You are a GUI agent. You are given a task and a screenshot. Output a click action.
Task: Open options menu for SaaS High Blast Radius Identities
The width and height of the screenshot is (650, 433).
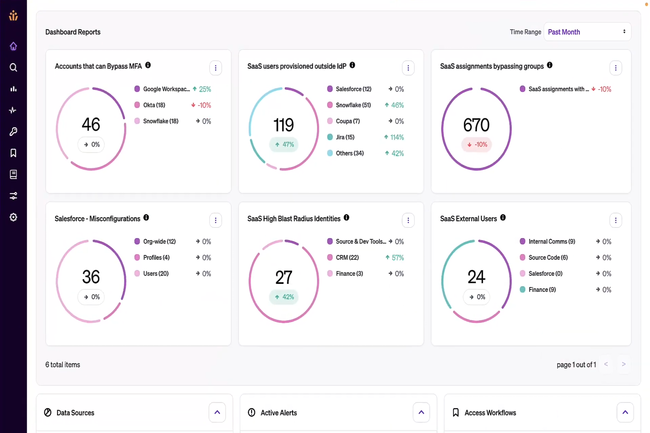408,220
